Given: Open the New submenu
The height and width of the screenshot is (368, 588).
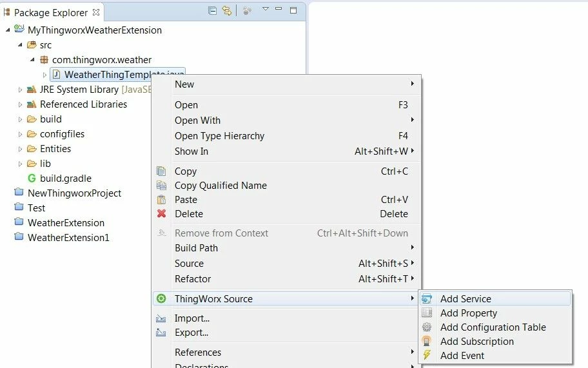Looking at the screenshot, I should tap(286, 84).
